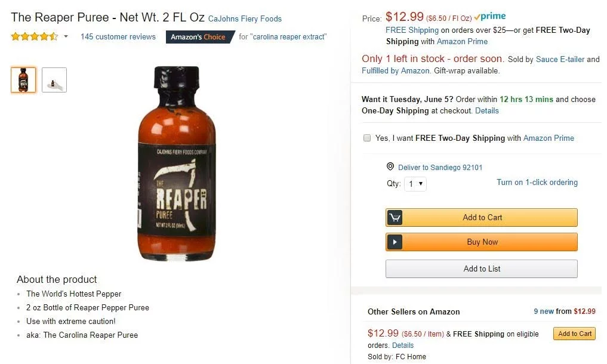Click the small Add to Cart button under Other Sellers
The height and width of the screenshot is (364, 607).
tap(574, 334)
